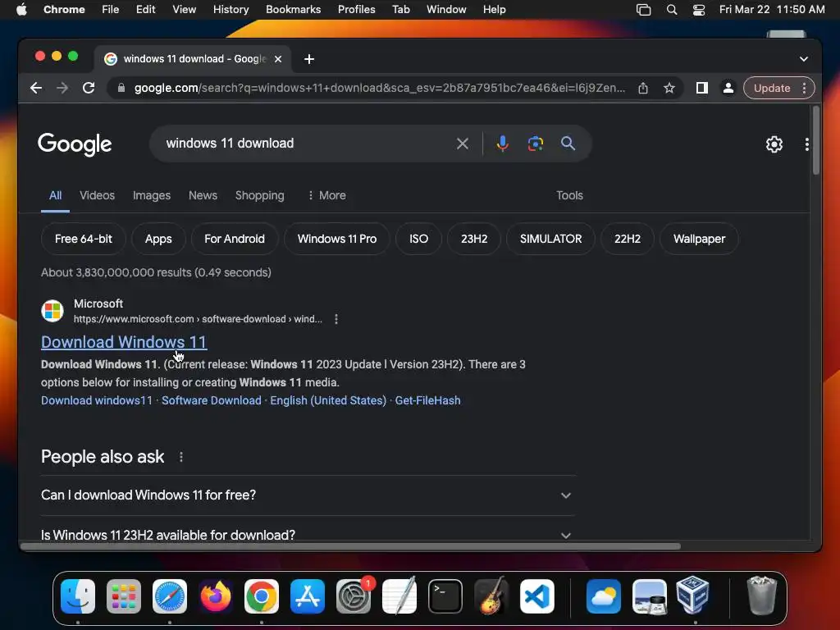Switch to the Videos results tab

[97, 195]
